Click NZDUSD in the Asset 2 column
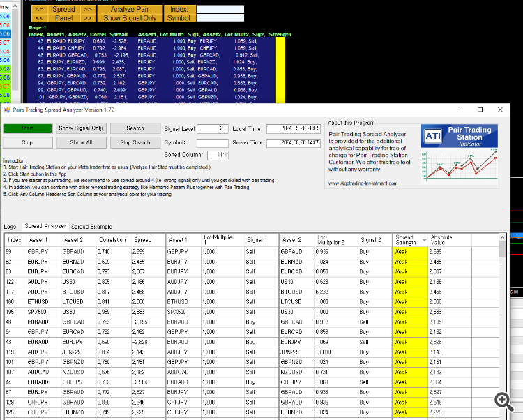523x420 pixels. click(x=296, y=372)
